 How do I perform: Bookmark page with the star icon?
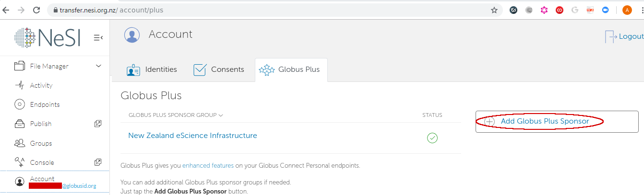494,10
